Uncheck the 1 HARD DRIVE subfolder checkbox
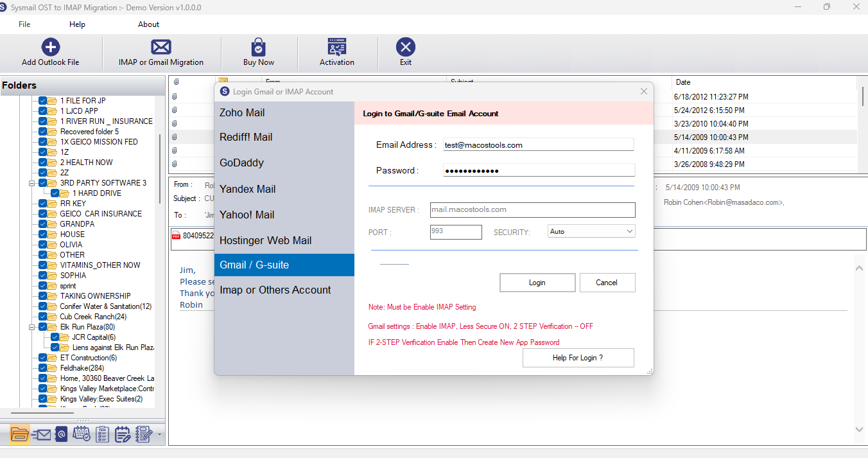868x458 pixels. point(55,193)
